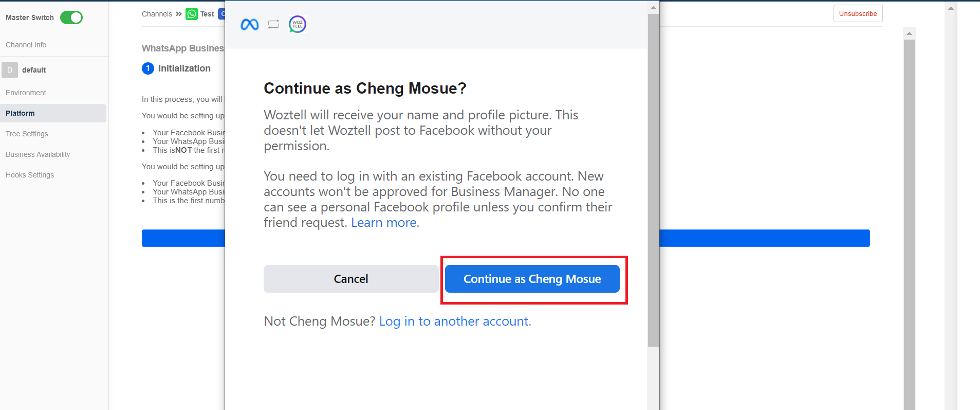Viewport: 980px width, 410px height.
Task: Click the step 1 Initialization circle
Action: pos(148,68)
